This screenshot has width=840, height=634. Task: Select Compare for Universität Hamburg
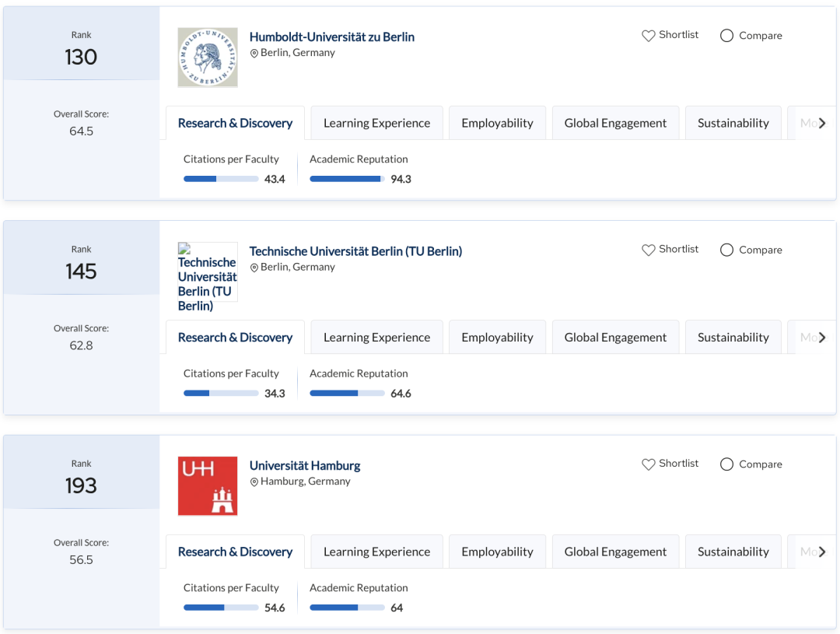click(x=726, y=464)
